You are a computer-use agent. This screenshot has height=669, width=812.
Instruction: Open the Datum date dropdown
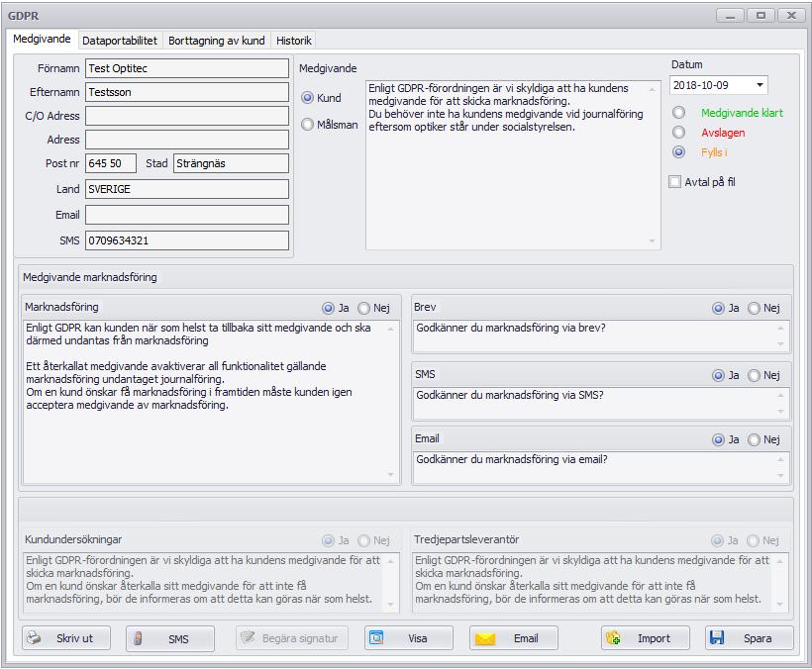tap(760, 85)
